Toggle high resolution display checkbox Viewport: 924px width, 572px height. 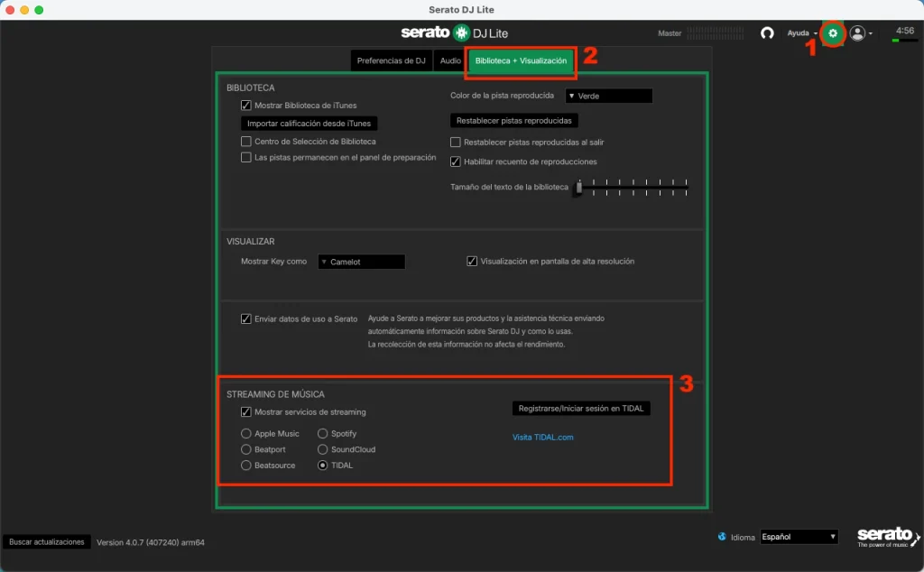tap(471, 261)
